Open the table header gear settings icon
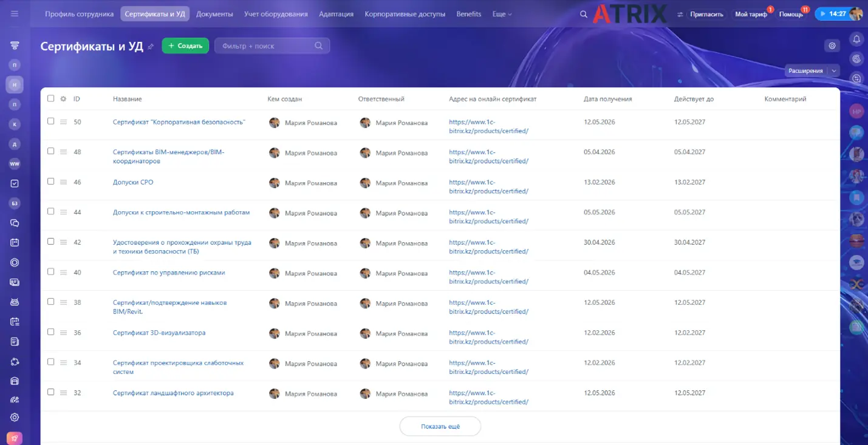 63,99
